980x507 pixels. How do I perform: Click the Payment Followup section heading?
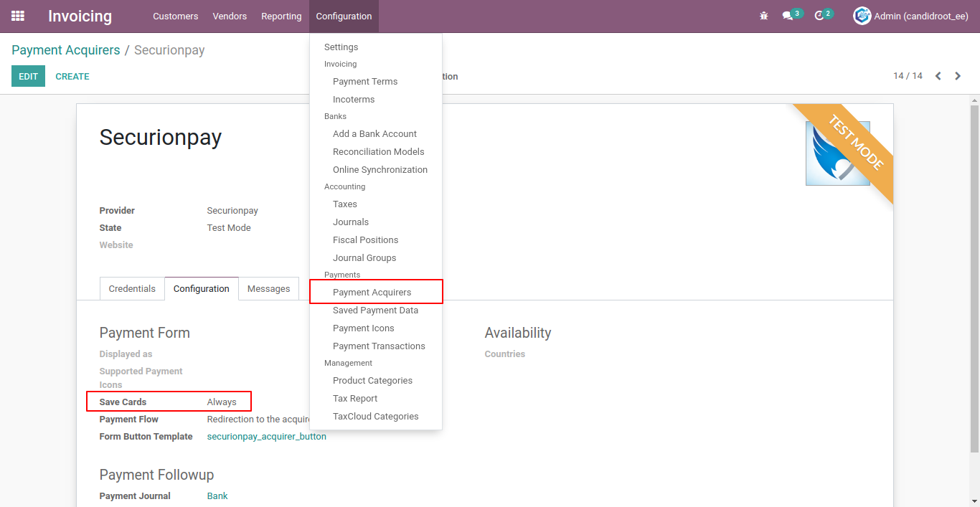pyautogui.click(x=157, y=475)
